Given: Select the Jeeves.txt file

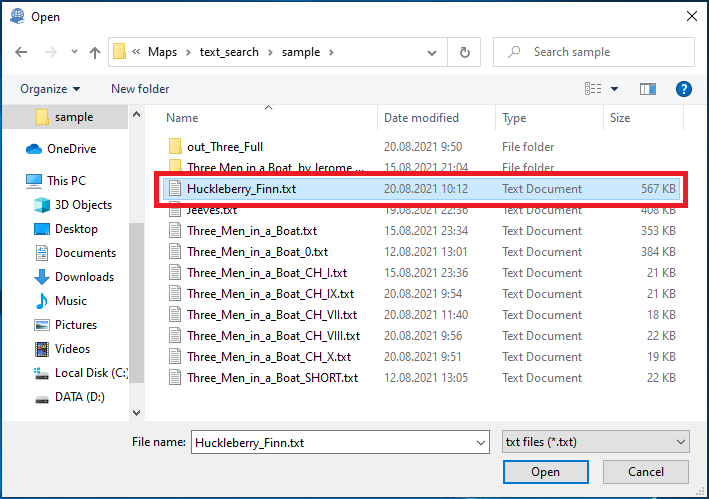Looking at the screenshot, I should (x=211, y=210).
